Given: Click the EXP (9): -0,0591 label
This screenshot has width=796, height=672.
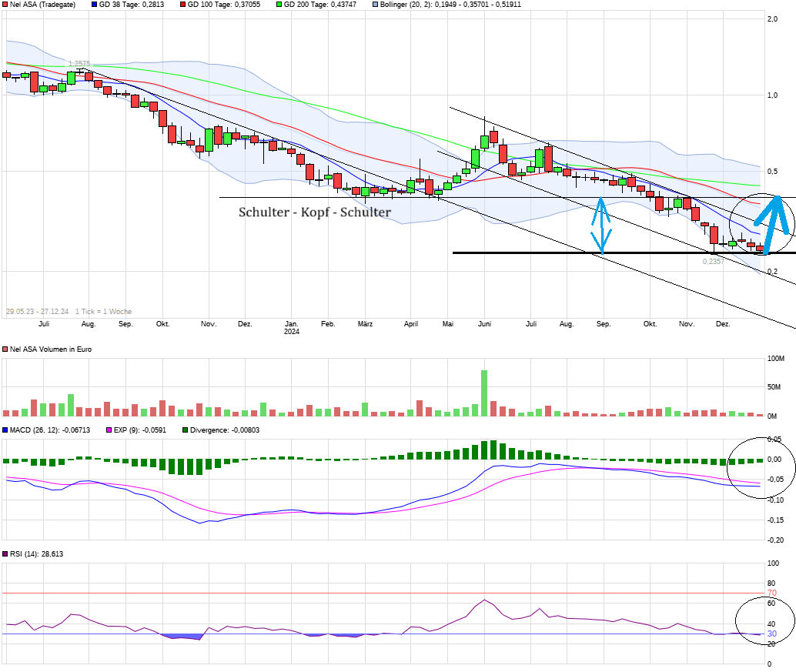Looking at the screenshot, I should pyautogui.click(x=140, y=430).
